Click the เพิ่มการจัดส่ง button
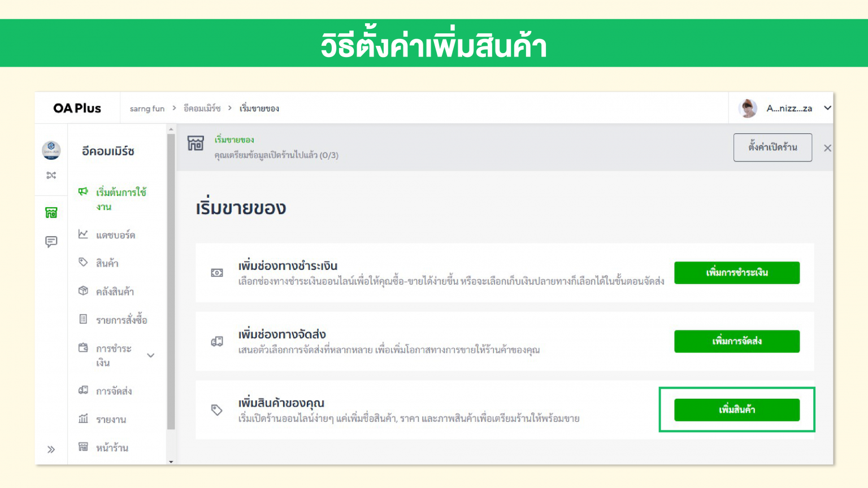The height and width of the screenshot is (488, 868). [736, 341]
